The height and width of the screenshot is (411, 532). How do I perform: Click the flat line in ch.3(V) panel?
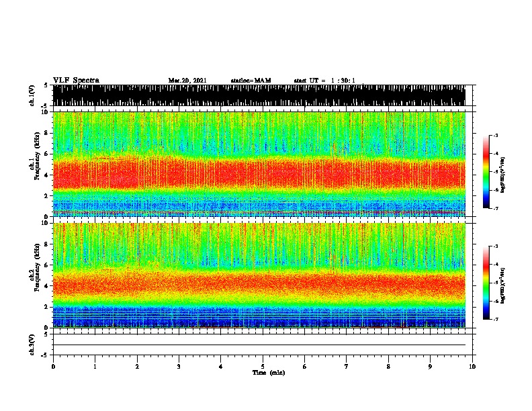pos(259,345)
